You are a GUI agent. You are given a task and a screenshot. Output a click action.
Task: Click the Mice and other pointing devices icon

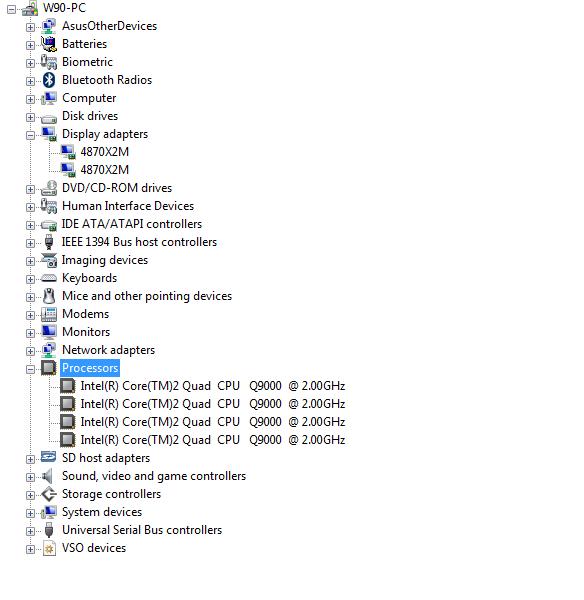click(49, 296)
